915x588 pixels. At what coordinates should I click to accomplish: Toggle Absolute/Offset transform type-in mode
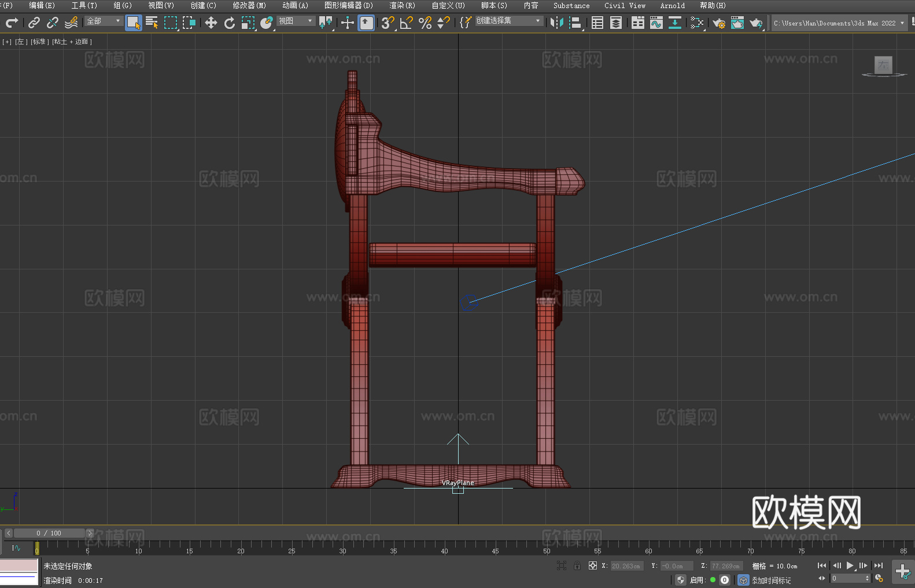click(x=593, y=566)
